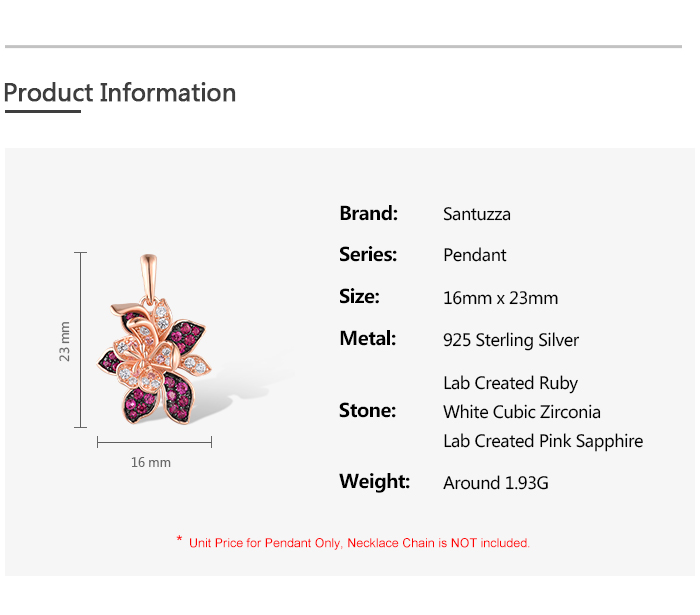Select the Around 1.93G weight value
This screenshot has width=700, height=615.
(496, 483)
